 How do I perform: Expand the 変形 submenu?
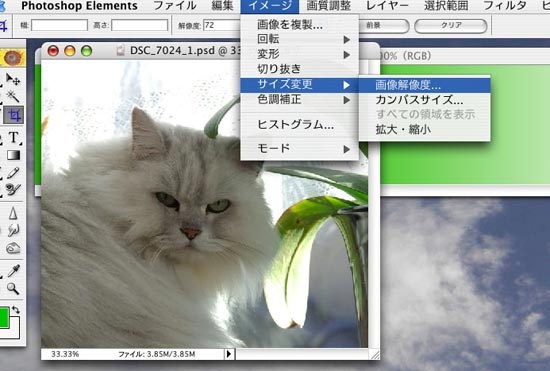point(300,54)
